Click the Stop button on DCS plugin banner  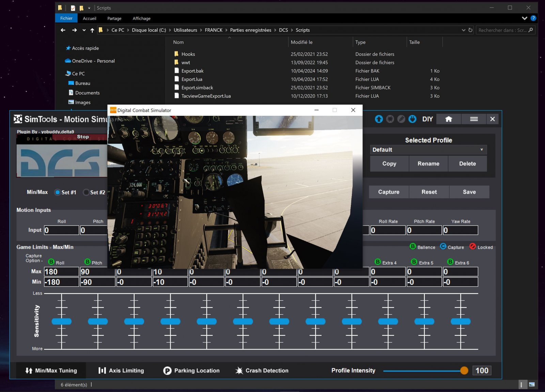[83, 137]
